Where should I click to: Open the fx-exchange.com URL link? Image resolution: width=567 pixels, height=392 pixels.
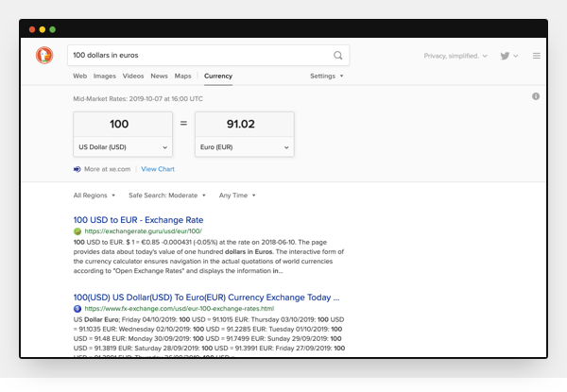pyautogui.click(x=180, y=309)
